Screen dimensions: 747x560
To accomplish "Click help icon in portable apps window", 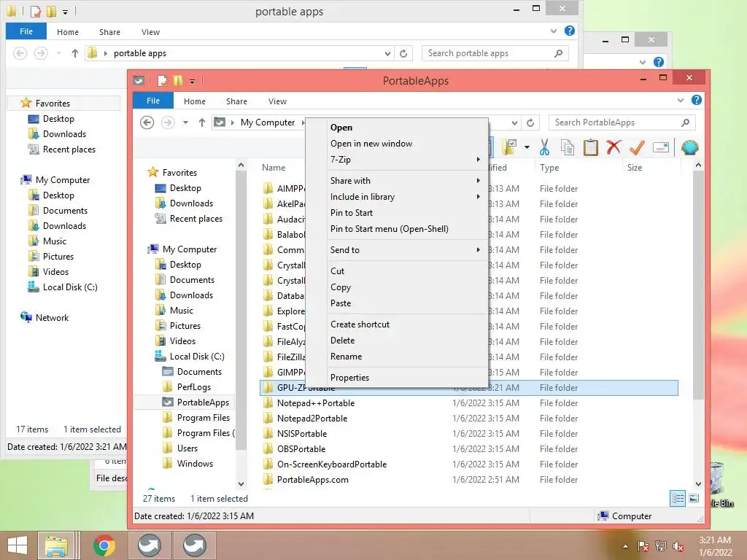I will pos(569,31).
